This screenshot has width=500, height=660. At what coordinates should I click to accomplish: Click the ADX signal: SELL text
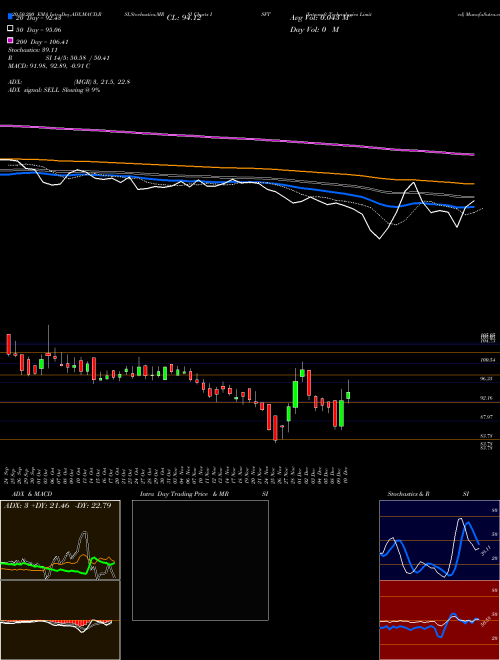pos(54,90)
